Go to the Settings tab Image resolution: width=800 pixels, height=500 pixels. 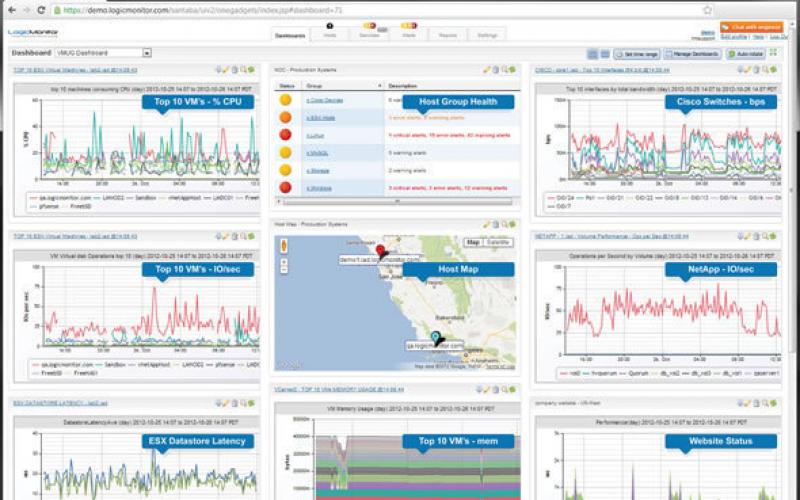coord(487,35)
